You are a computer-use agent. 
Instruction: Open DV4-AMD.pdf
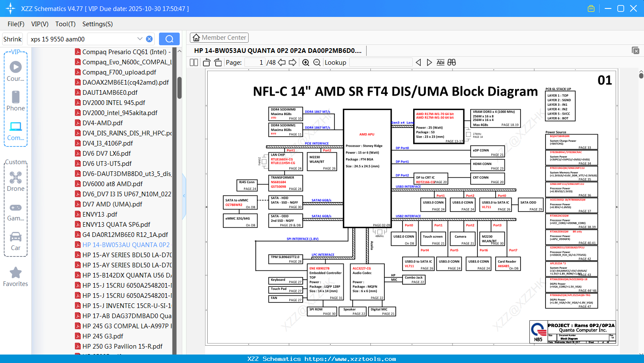99,123
